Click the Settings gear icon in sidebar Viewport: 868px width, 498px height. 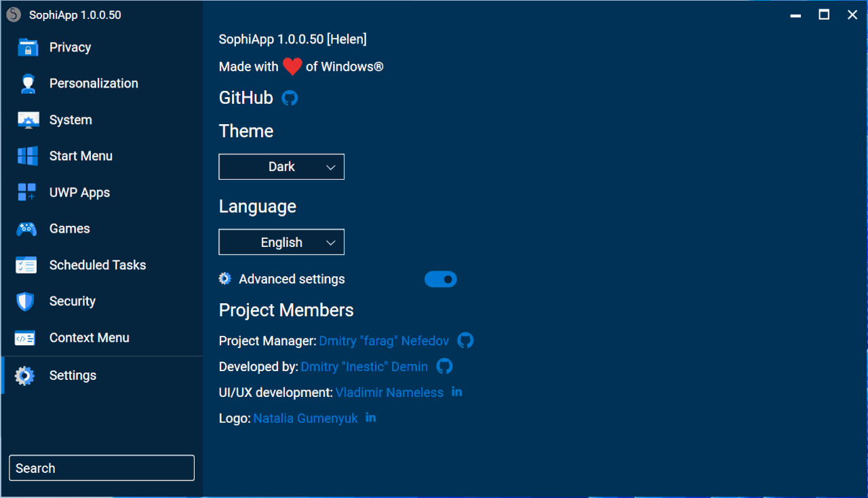tap(24, 376)
